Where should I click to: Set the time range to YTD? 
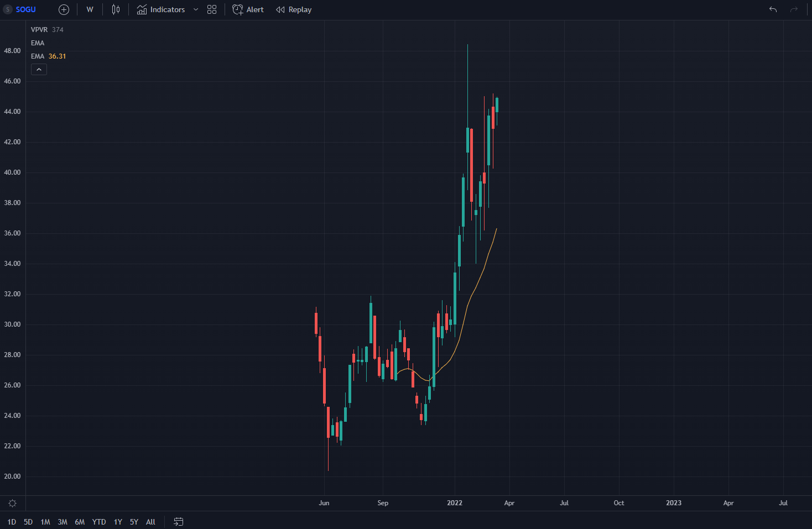tap(99, 522)
